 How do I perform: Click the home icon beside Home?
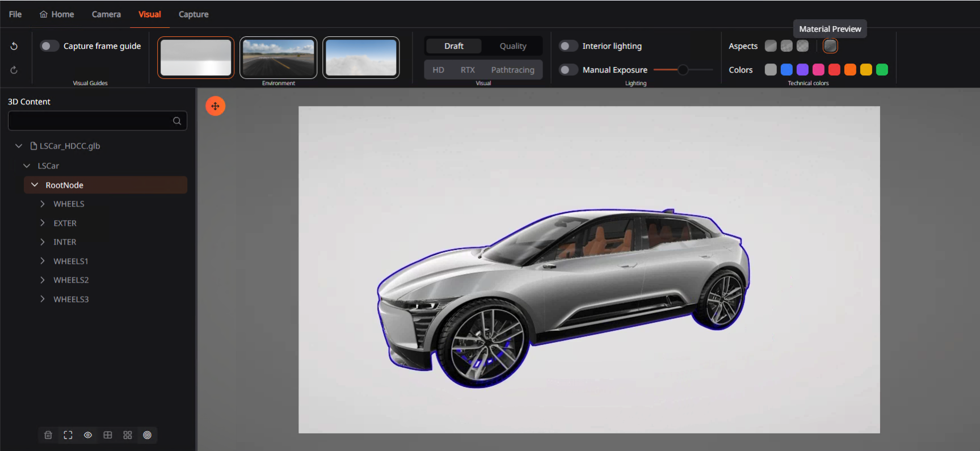44,14
